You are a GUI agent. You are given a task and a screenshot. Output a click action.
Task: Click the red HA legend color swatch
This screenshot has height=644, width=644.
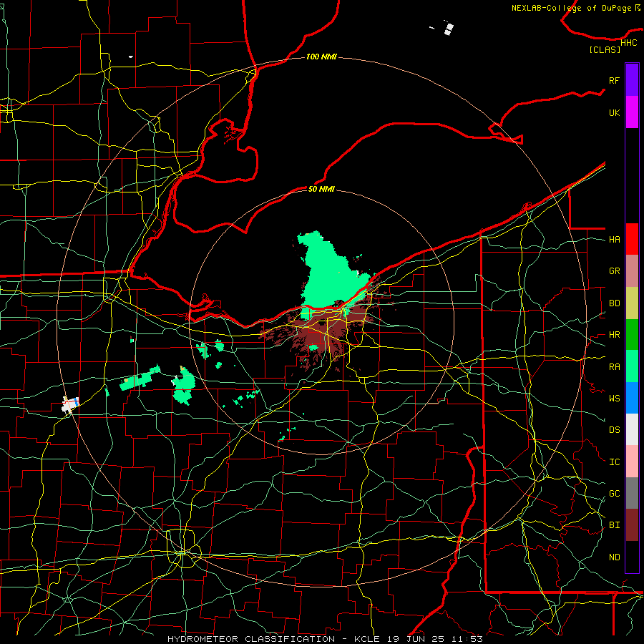pos(632,239)
